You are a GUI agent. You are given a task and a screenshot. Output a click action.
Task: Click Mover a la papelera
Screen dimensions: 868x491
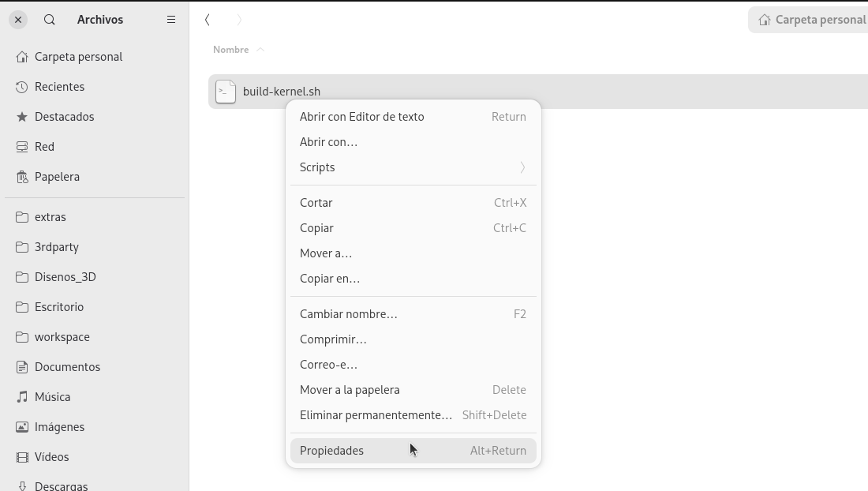(350, 390)
